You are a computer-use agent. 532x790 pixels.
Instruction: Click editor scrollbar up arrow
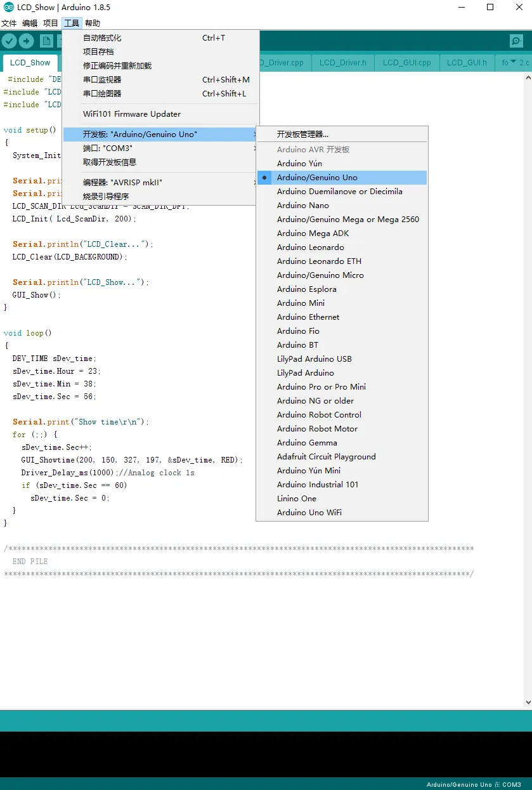tap(528, 77)
